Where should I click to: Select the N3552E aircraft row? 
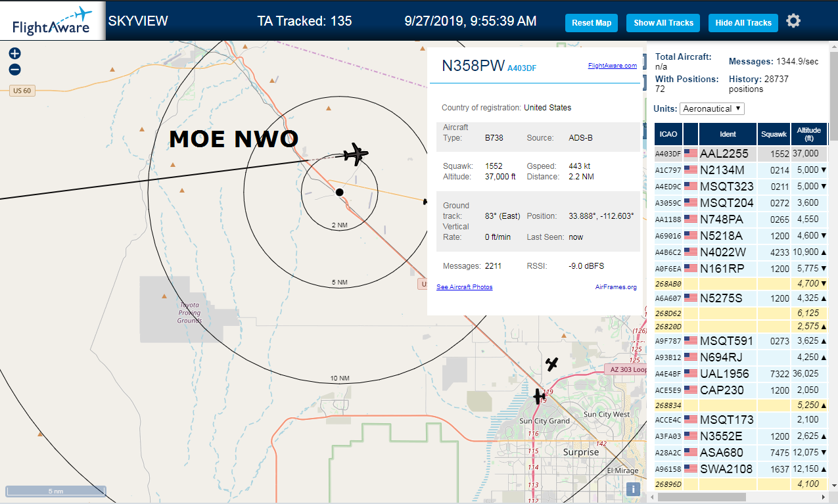click(x=741, y=436)
